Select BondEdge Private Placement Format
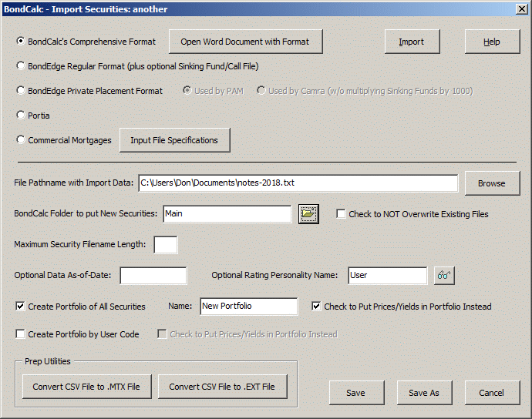 [x=21, y=91]
